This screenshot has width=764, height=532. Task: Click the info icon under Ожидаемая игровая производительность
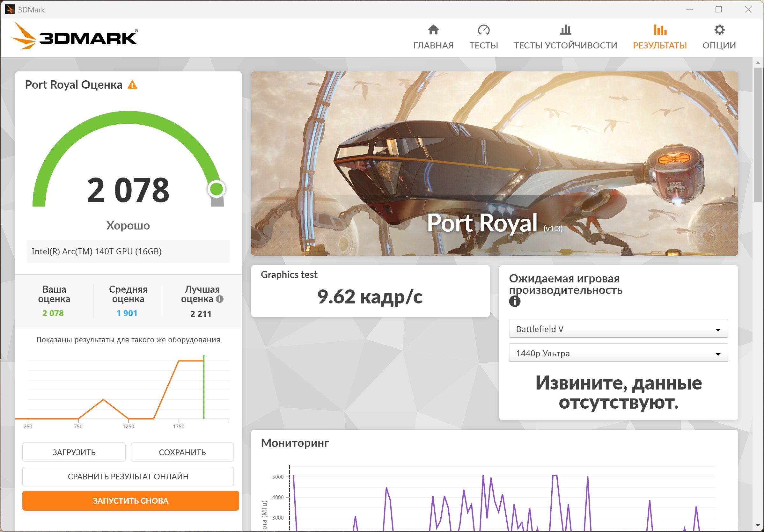pos(514,302)
